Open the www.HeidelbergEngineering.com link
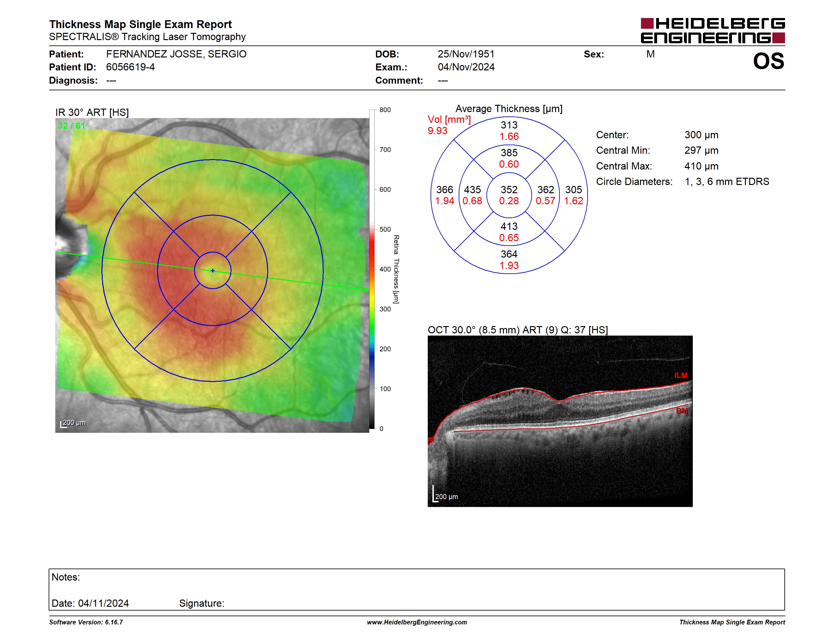 (417, 622)
